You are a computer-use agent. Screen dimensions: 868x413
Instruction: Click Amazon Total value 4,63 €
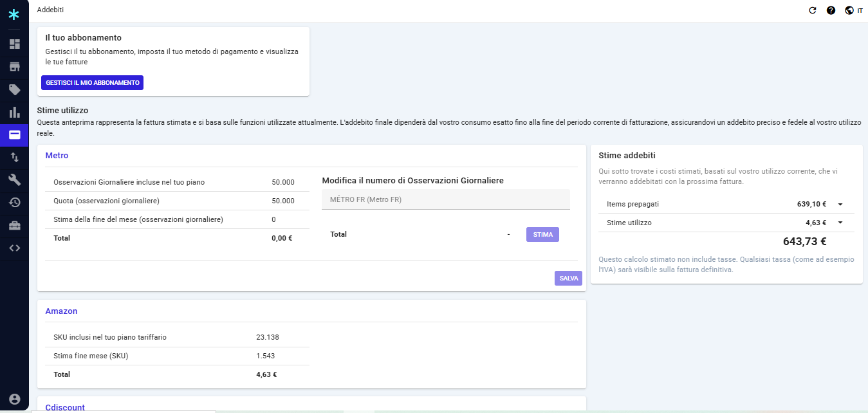266,374
